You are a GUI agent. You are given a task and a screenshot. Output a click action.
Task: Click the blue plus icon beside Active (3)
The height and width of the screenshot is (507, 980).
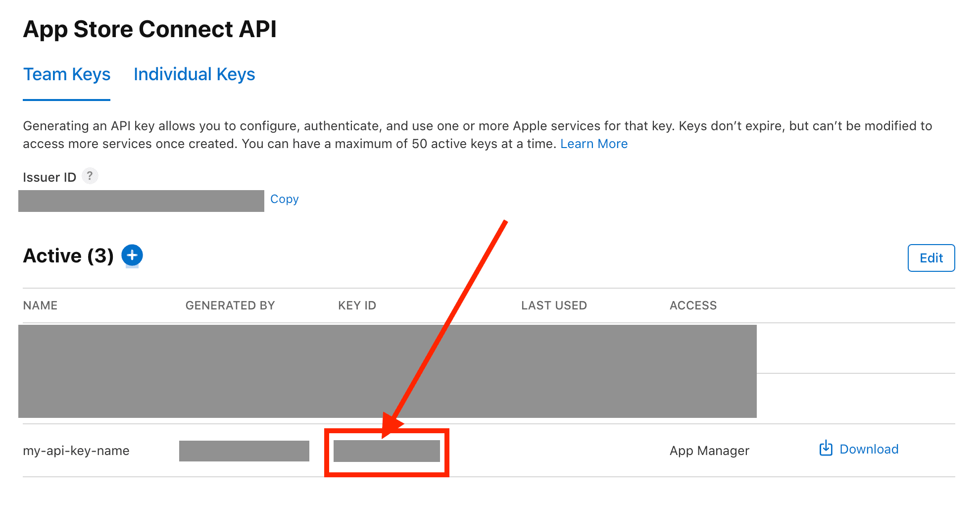[132, 255]
